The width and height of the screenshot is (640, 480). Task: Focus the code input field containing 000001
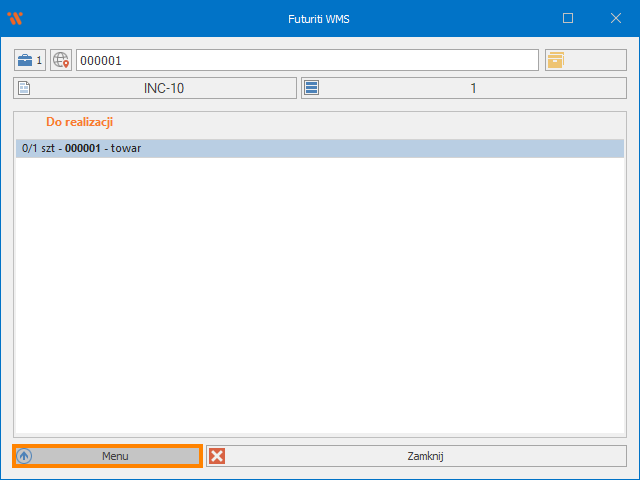(307, 60)
